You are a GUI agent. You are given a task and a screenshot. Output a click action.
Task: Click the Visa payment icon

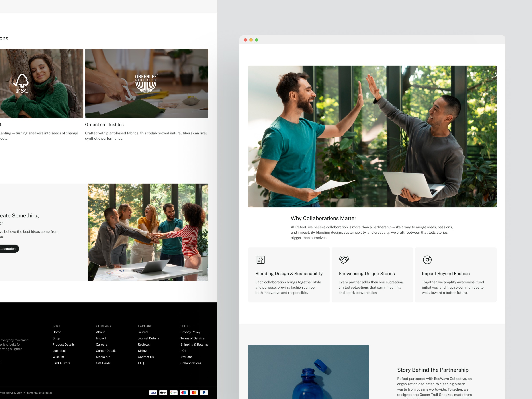click(153, 393)
